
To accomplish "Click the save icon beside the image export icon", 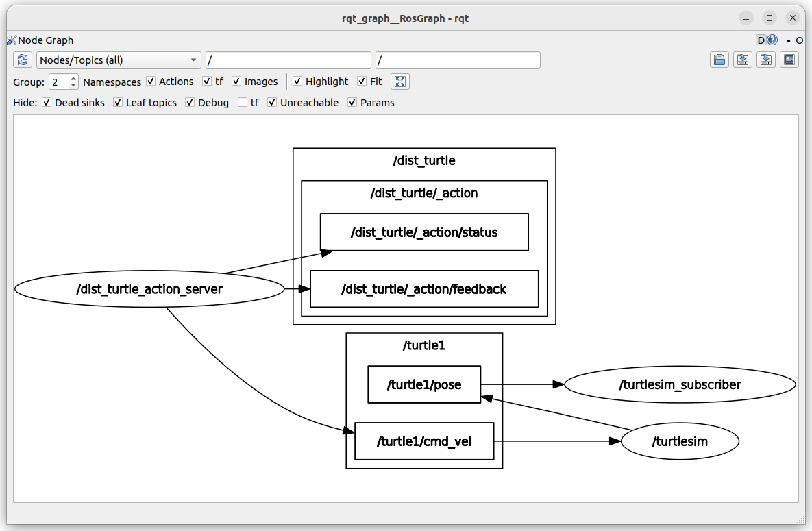I will click(x=766, y=60).
